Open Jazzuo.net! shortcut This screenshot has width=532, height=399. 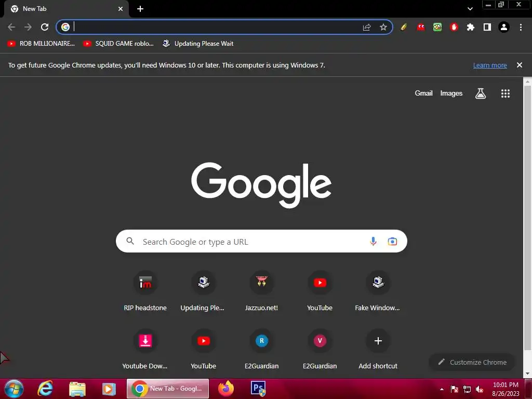tap(262, 292)
